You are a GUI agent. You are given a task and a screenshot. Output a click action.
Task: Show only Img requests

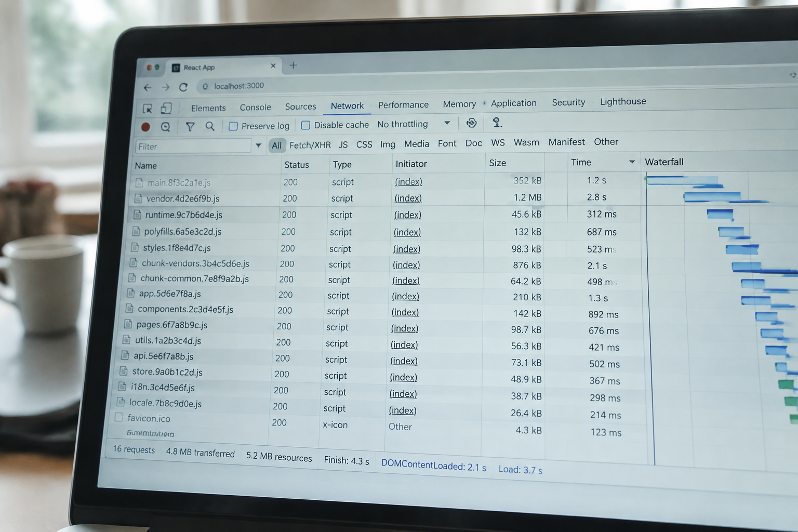click(x=388, y=144)
